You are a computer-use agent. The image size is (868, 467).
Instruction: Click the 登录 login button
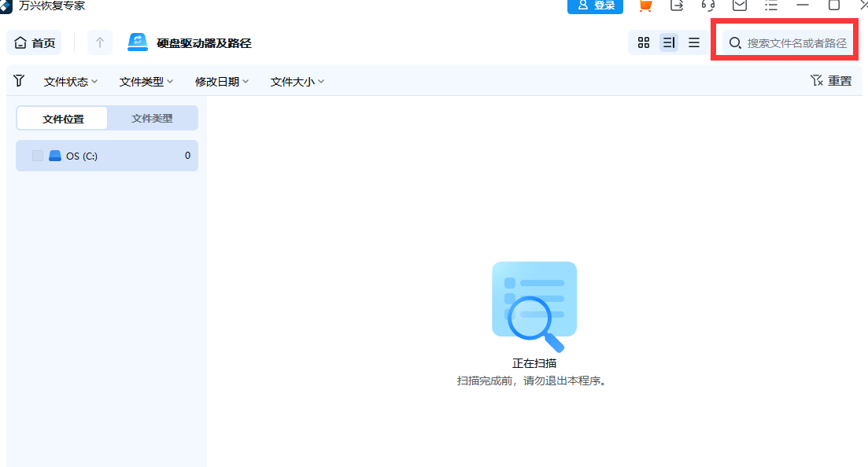tap(595, 6)
